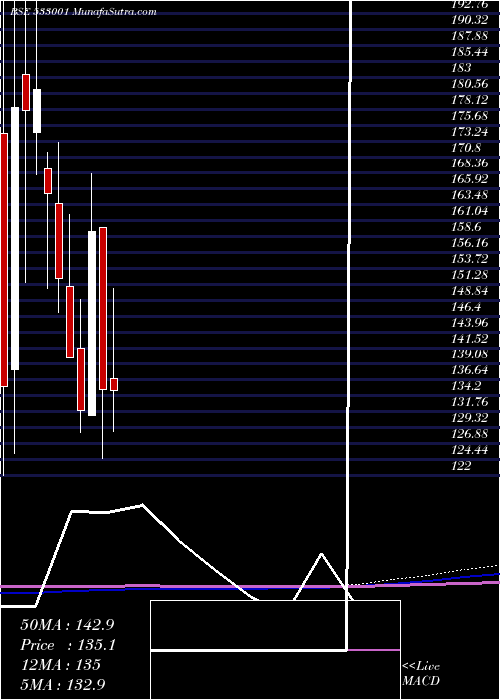Click the Price : 135.1 value

[x=68, y=645]
